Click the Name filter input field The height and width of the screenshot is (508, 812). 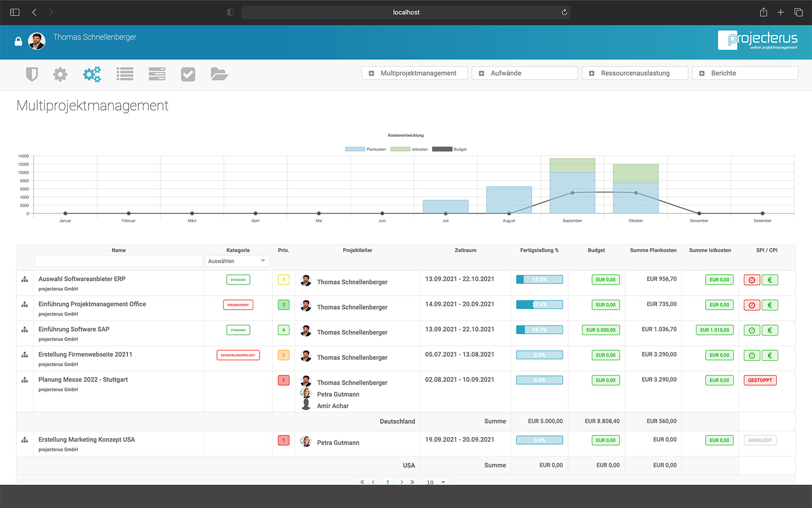click(118, 261)
